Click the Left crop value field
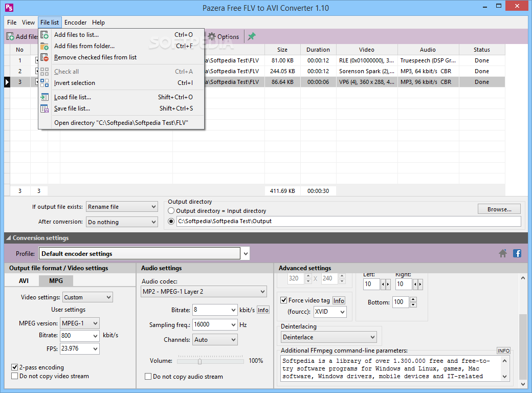532x393 pixels. [x=371, y=284]
